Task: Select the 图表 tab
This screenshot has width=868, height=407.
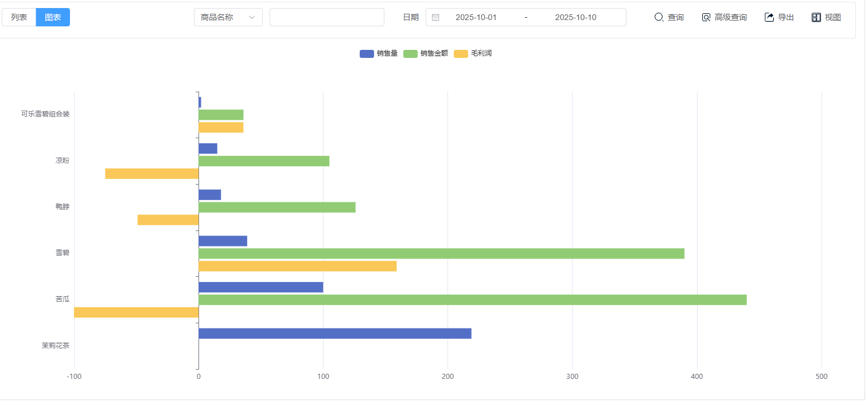Action: point(53,17)
